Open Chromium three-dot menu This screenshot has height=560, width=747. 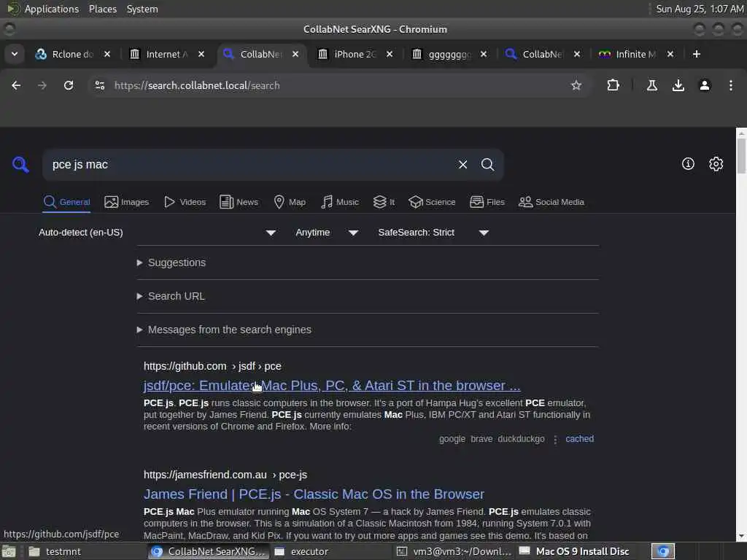coord(731,85)
